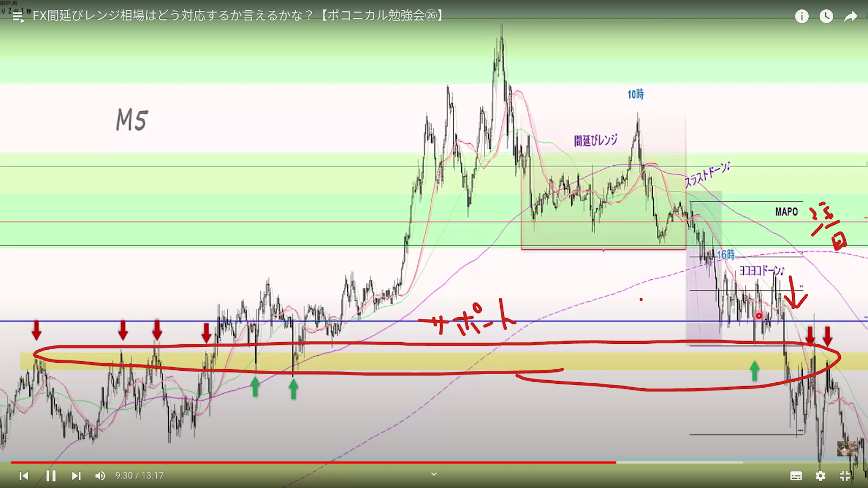The image size is (868, 488).
Task: Click the '16時' chart label
Action: click(726, 254)
